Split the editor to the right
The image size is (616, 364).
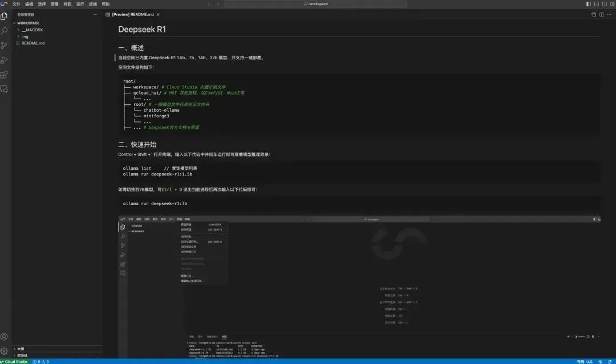[602, 14]
